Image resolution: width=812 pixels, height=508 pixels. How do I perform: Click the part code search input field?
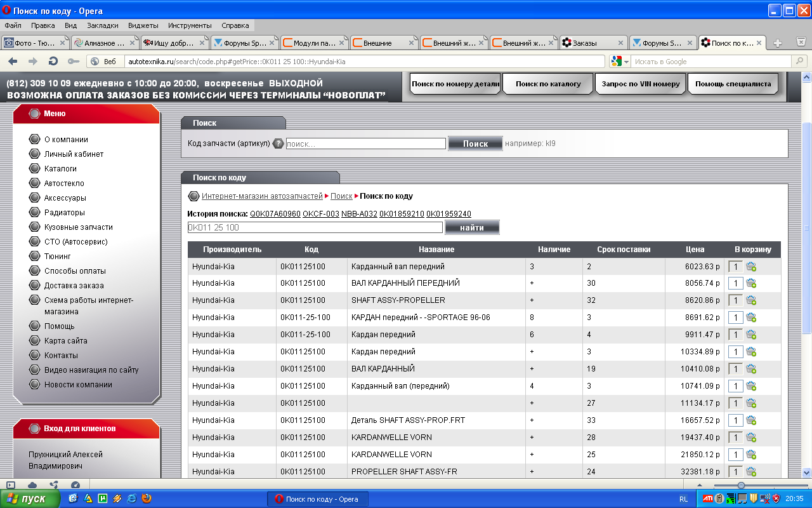[x=365, y=144]
